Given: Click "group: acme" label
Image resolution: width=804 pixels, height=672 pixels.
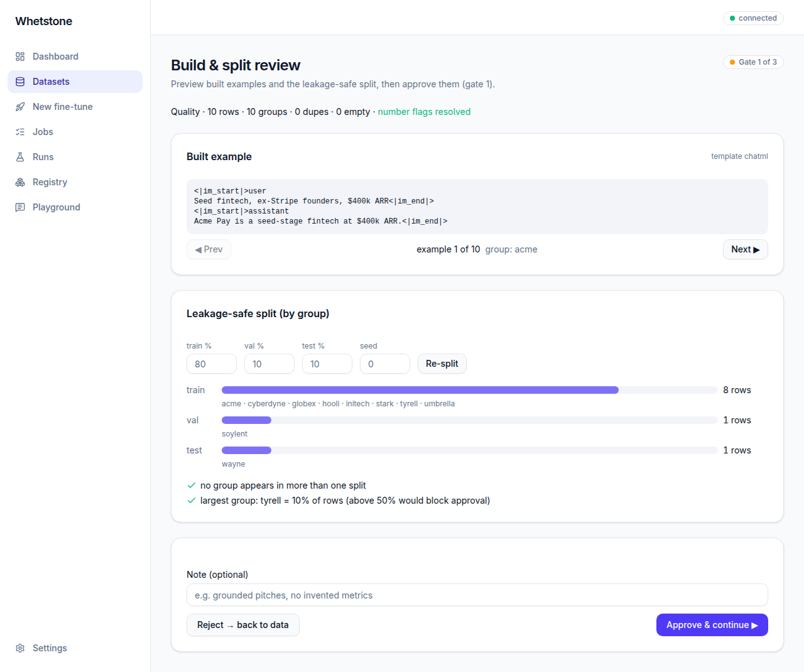Looking at the screenshot, I should 511,249.
